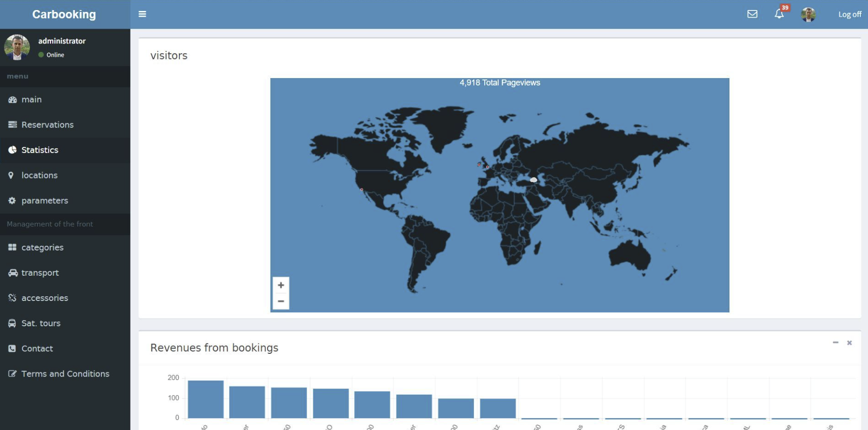868x430 pixels.
Task: Open the Terms and Conditions page
Action: 65,374
